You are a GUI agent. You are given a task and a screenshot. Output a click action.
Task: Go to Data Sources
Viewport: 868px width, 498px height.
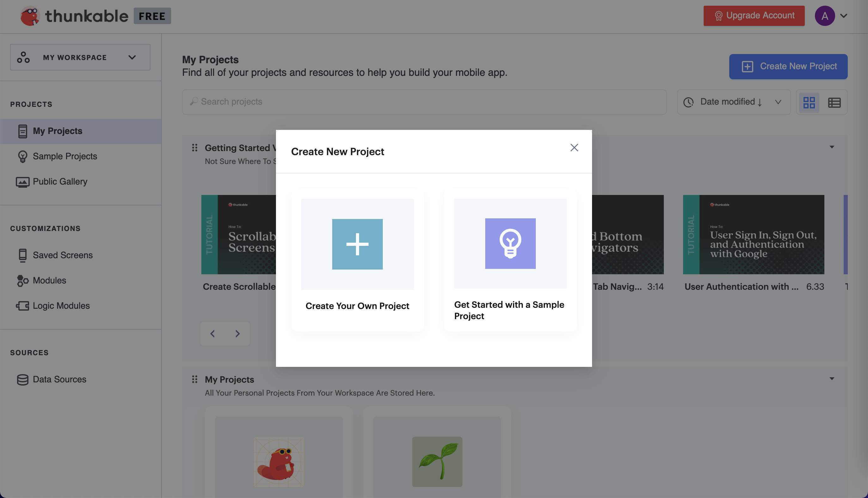pos(59,379)
